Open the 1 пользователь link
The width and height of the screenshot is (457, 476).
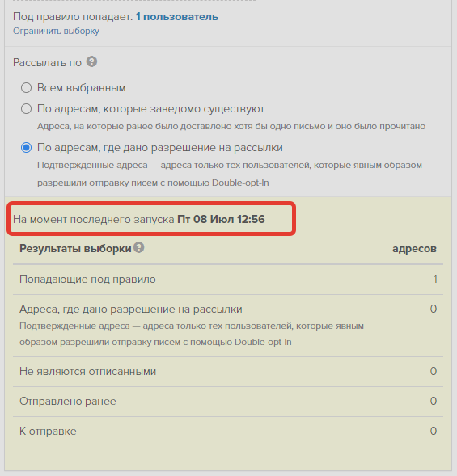point(177,16)
